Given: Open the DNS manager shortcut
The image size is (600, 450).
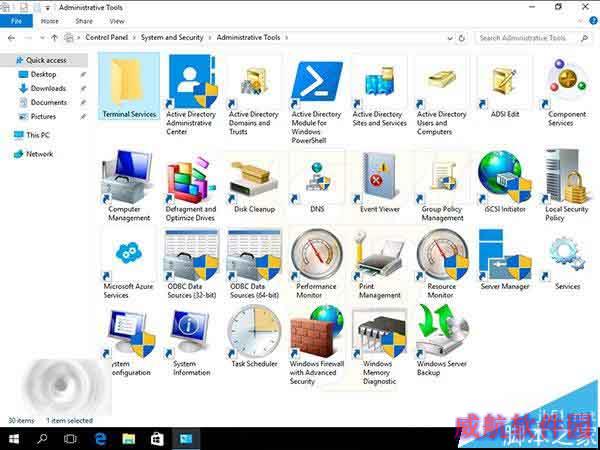Looking at the screenshot, I should click(x=317, y=182).
